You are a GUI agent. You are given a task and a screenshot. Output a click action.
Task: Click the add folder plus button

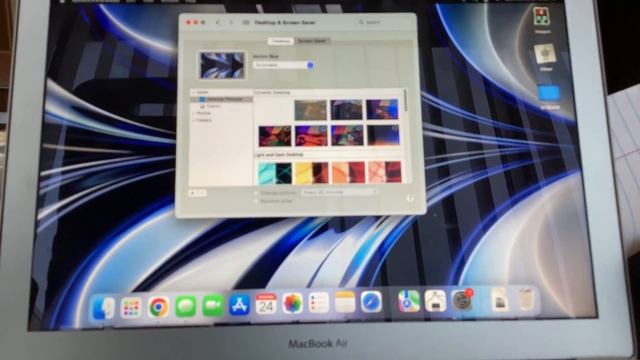pyautogui.click(x=193, y=193)
